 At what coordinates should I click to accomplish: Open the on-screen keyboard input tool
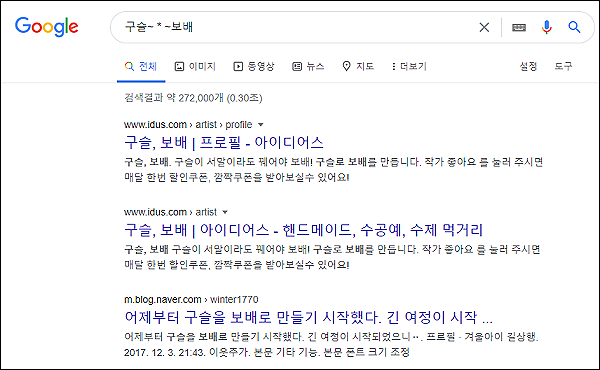519,27
